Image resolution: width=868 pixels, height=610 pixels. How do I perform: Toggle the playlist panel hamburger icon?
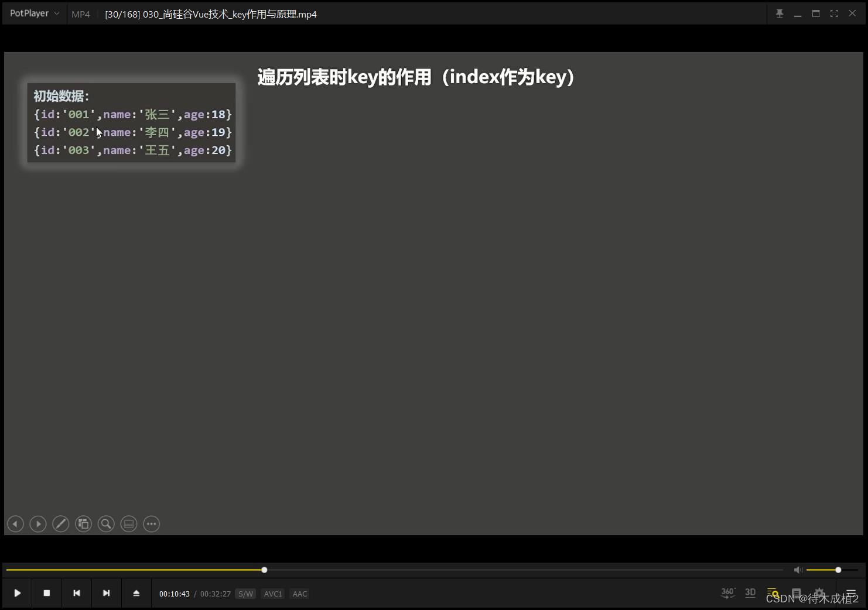[851, 593]
